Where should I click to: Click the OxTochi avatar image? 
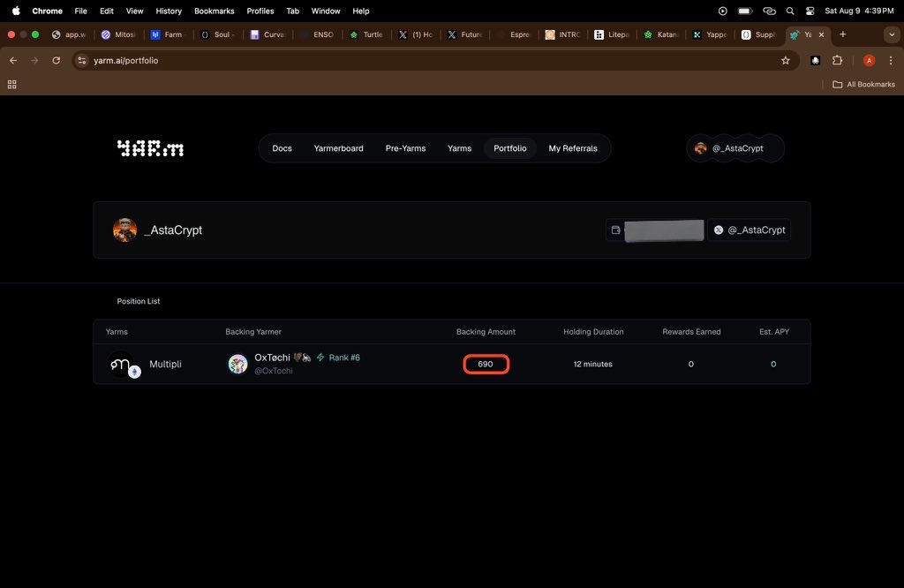click(x=237, y=365)
